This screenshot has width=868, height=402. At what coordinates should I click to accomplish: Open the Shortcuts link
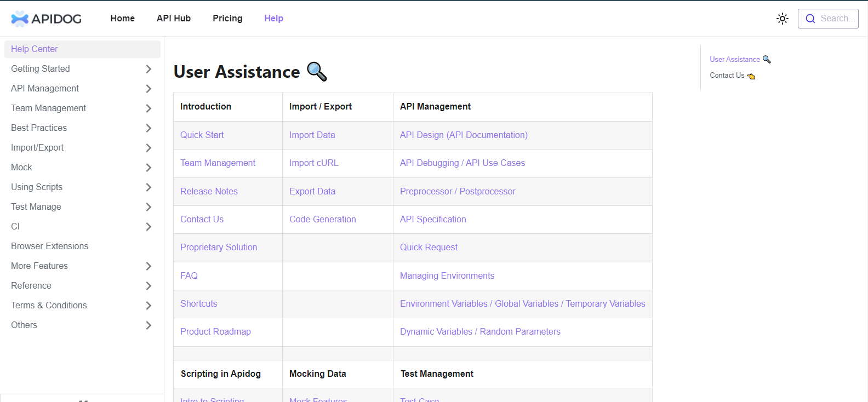pyautogui.click(x=199, y=303)
